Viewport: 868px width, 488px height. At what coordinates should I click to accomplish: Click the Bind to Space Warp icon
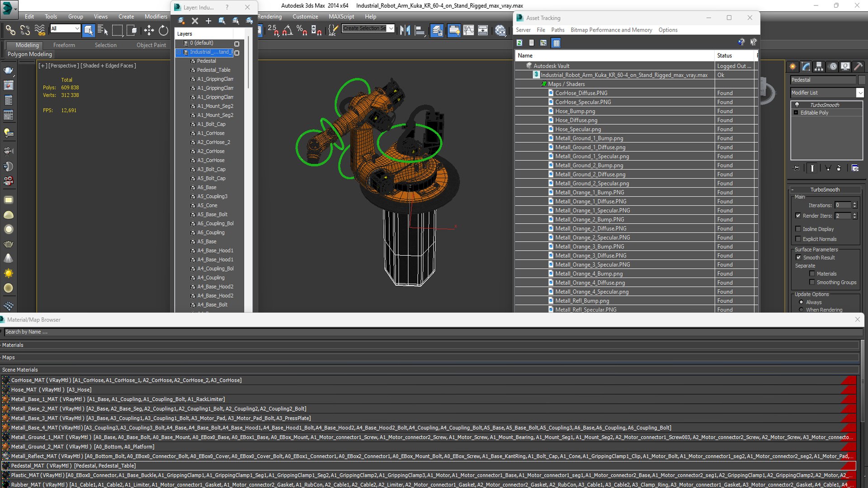(40, 30)
